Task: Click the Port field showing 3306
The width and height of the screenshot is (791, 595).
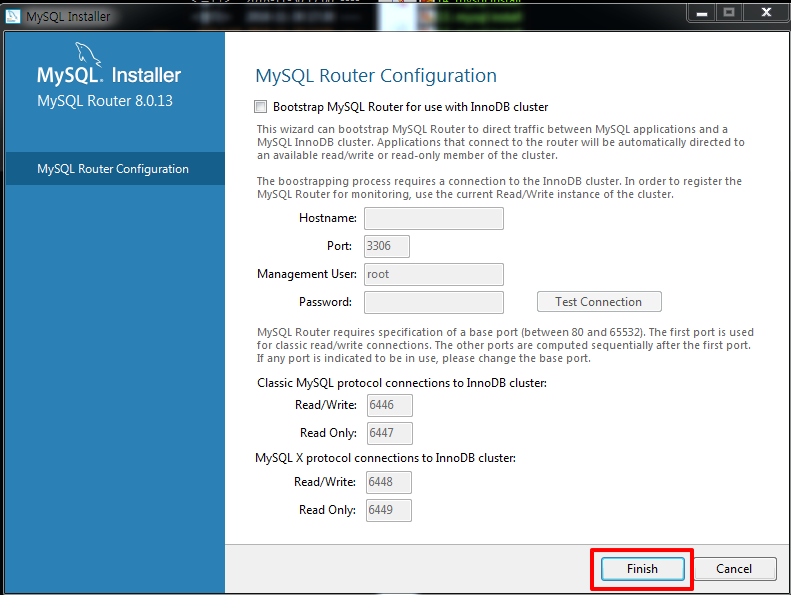Action: (387, 246)
